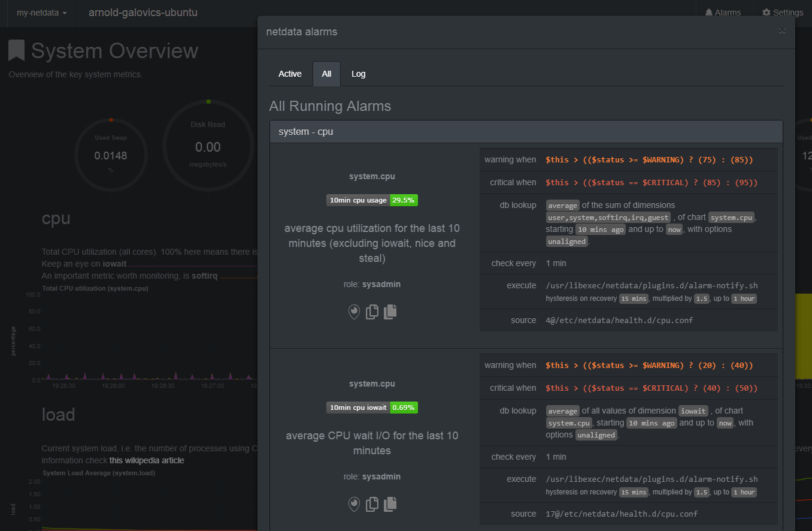Click the 10min cpu usage 29.5% badge
The width and height of the screenshot is (812, 531).
[x=372, y=200]
